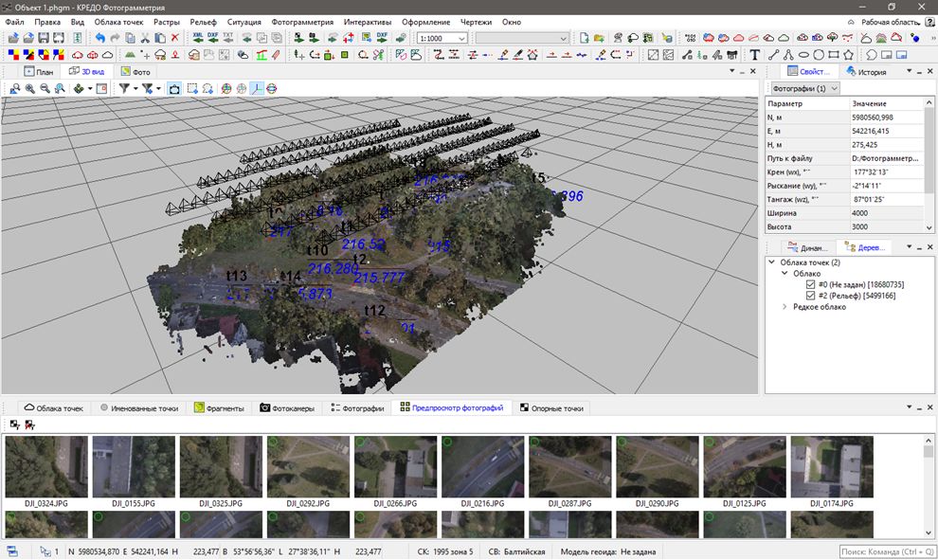
Task: Click the funnel filter icon in 3D view
Action: (x=124, y=88)
